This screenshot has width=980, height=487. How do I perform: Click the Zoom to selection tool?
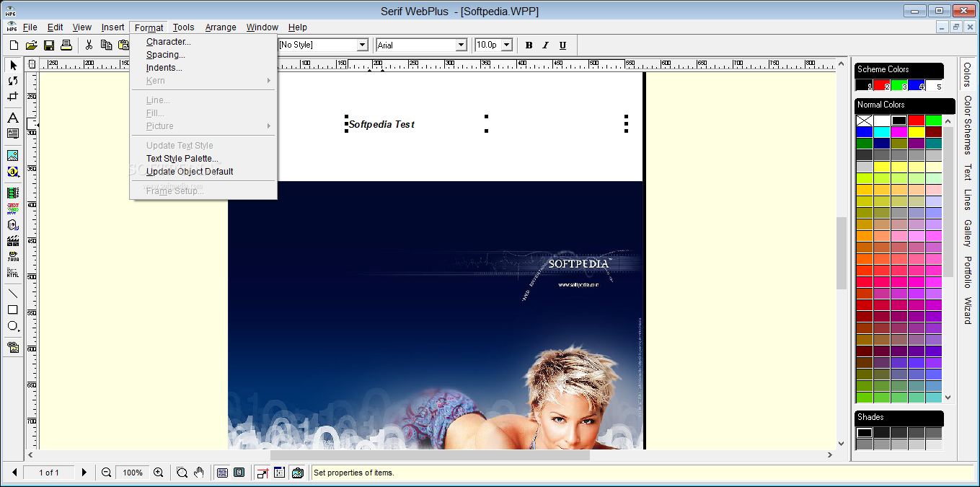point(182,473)
